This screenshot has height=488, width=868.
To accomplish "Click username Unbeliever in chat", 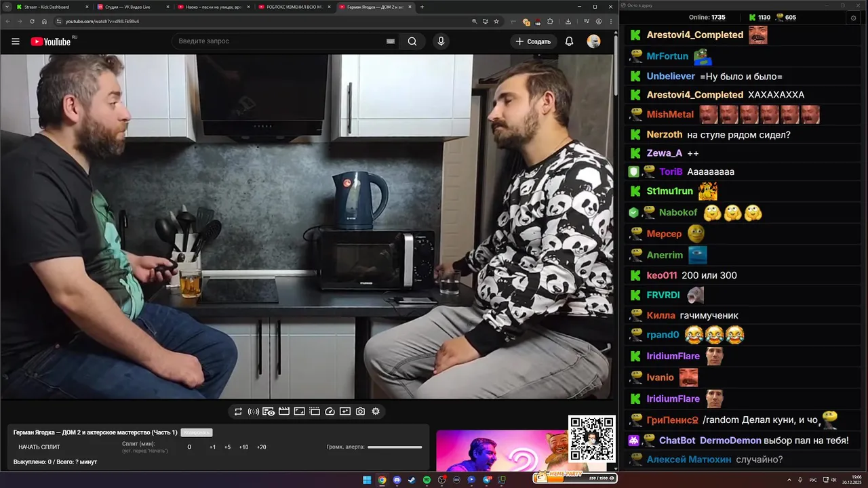I will tap(671, 77).
